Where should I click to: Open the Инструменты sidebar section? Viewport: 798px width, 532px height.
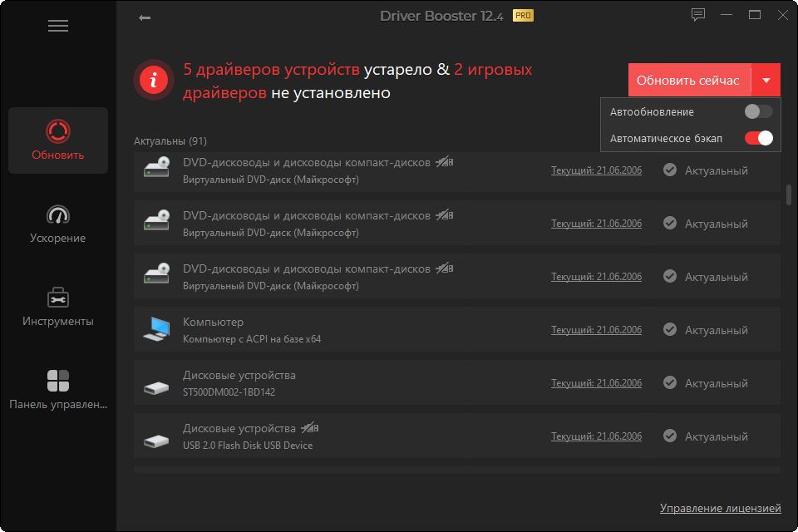tap(58, 307)
